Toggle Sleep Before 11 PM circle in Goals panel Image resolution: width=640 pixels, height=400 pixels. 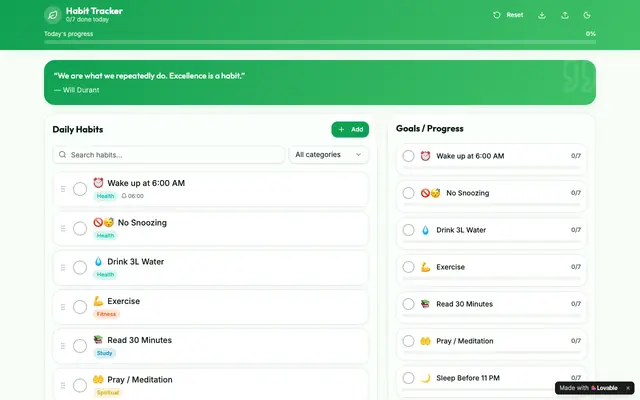(x=408, y=378)
